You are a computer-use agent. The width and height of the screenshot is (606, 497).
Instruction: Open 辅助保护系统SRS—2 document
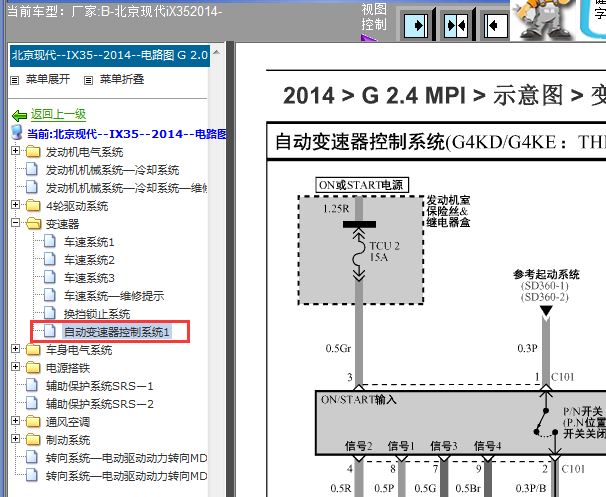(100, 404)
